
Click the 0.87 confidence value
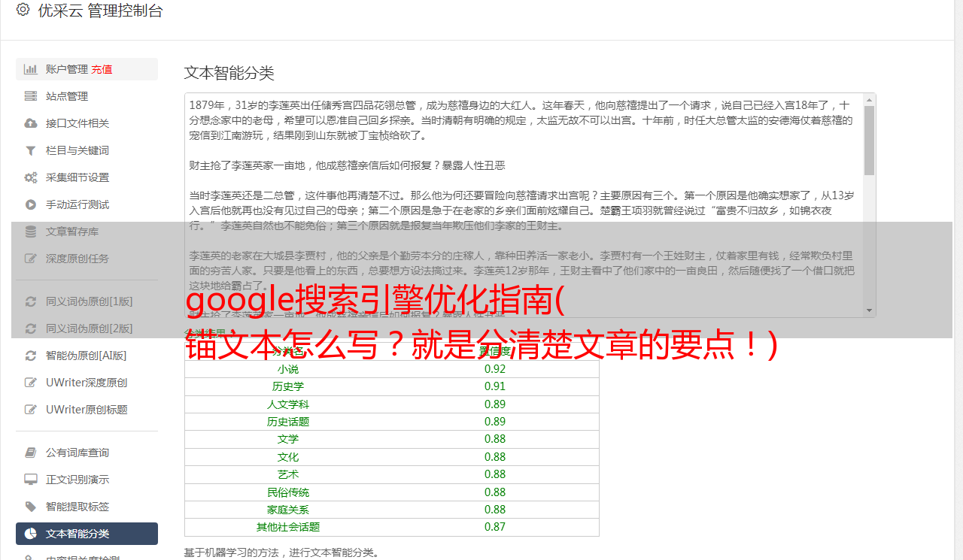[495, 527]
